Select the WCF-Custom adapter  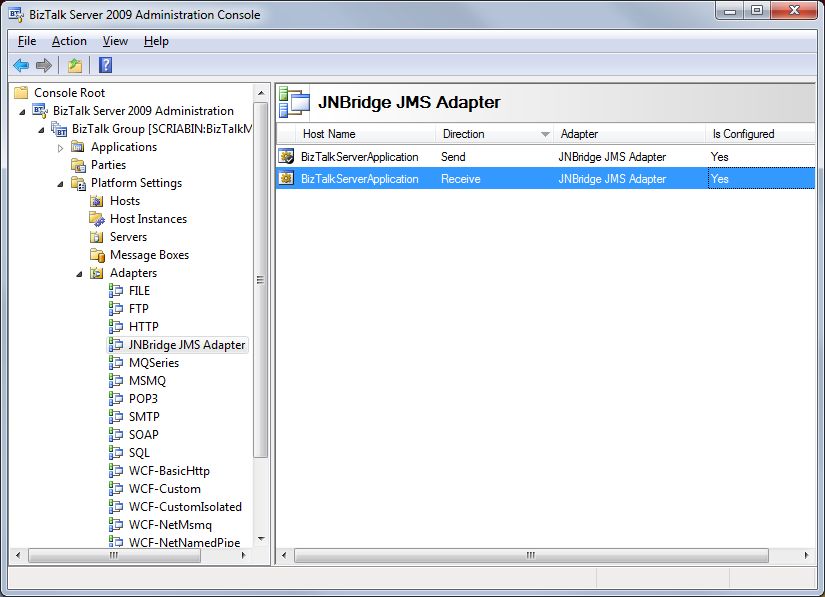165,489
